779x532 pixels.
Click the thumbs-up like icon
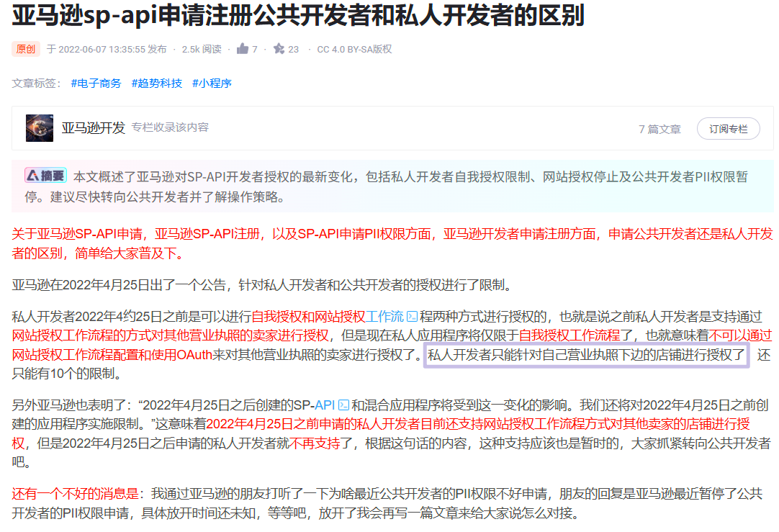(243, 48)
